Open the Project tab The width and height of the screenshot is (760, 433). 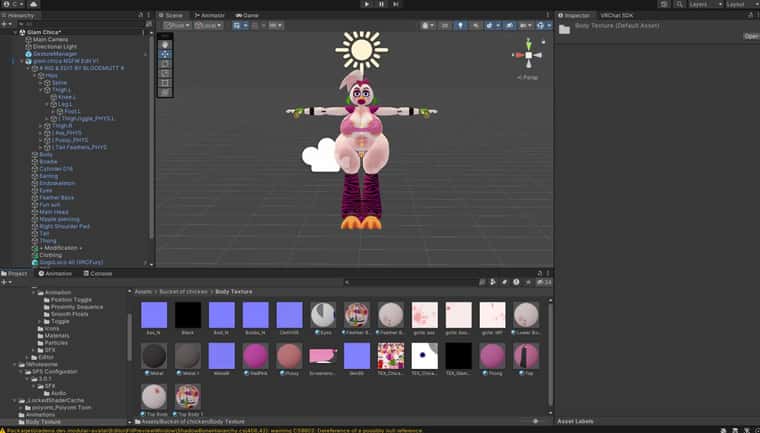click(x=15, y=273)
